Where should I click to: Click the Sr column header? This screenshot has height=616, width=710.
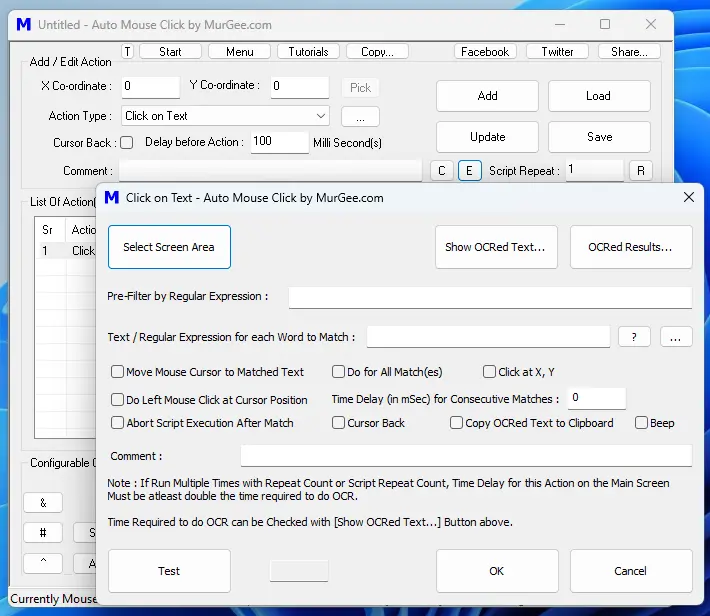coord(50,230)
